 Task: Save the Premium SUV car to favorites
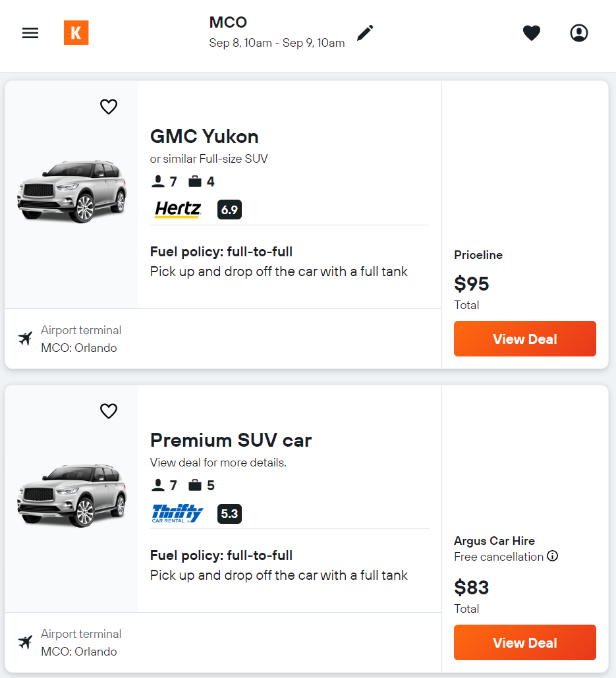click(109, 411)
